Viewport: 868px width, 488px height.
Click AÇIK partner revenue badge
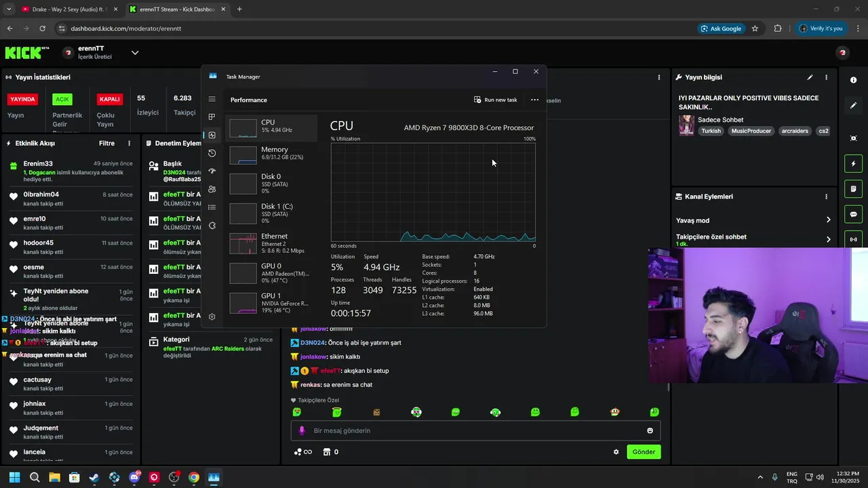click(62, 99)
